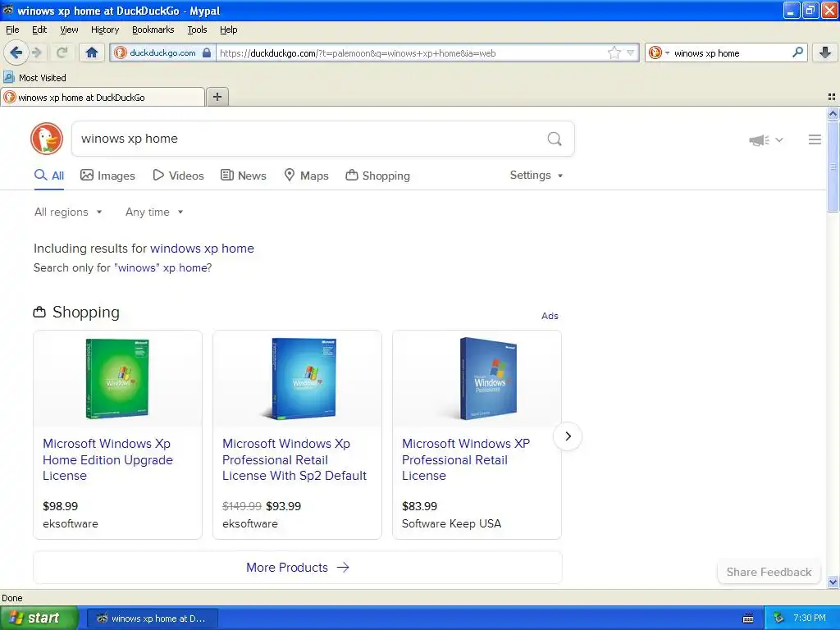Image resolution: width=840 pixels, height=630 pixels.
Task: Select the winows xp home browser tab
Action: [x=103, y=97]
